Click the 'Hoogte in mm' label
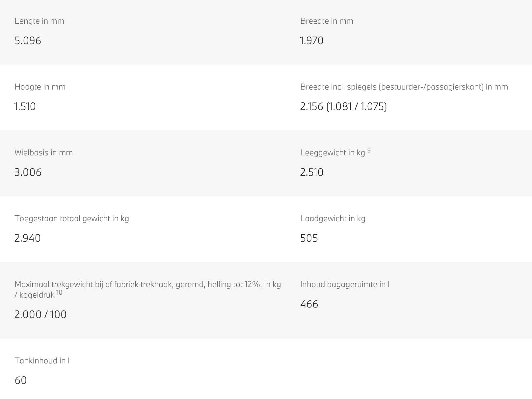Image resolution: width=532 pixels, height=399 pixels. (40, 87)
